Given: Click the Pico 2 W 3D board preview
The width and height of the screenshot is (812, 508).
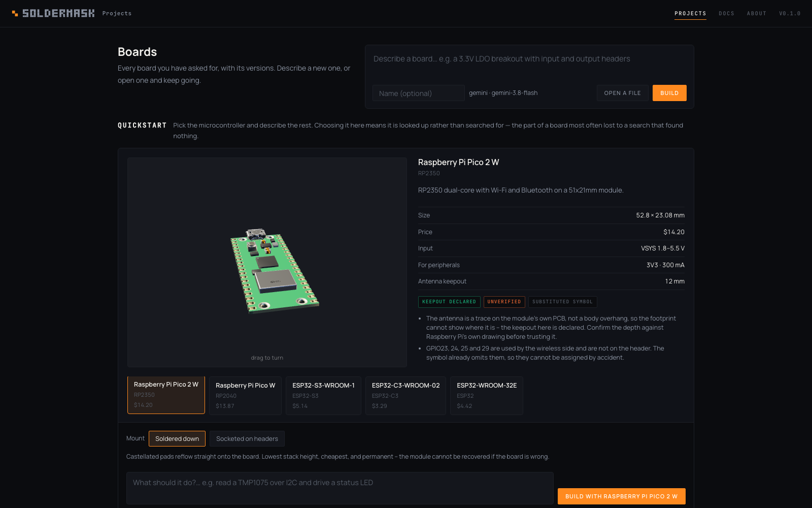Looking at the screenshot, I should [267, 262].
